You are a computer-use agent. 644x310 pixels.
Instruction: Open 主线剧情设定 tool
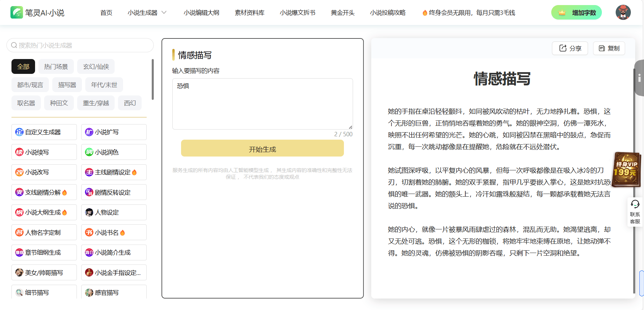tap(114, 172)
